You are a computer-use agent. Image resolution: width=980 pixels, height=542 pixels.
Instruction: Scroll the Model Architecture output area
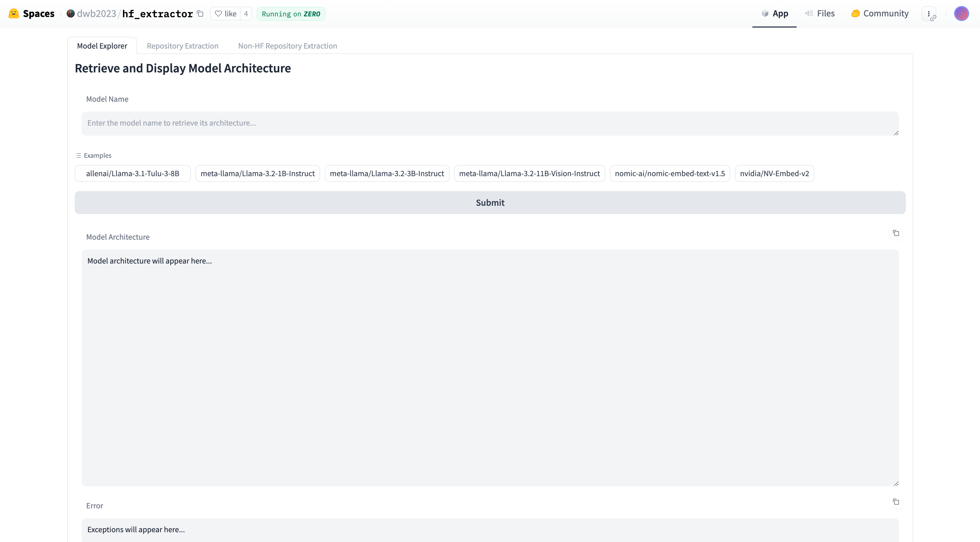[x=490, y=367]
